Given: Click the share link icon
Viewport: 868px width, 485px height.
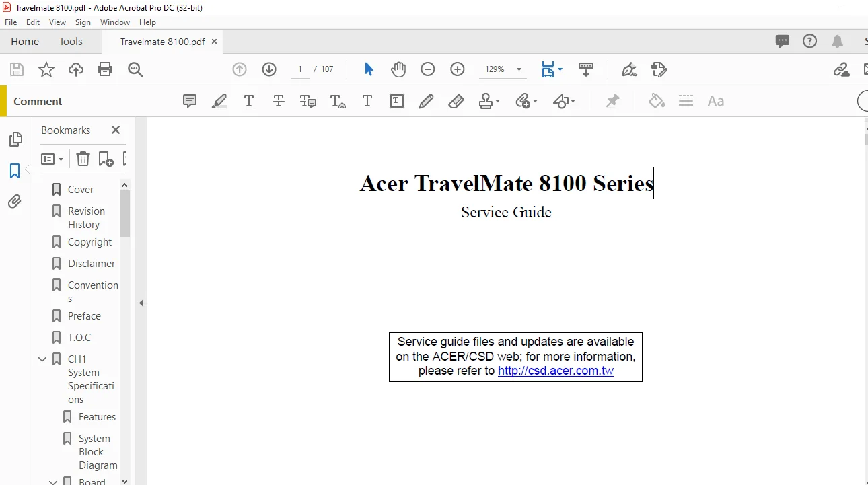Looking at the screenshot, I should (841, 69).
